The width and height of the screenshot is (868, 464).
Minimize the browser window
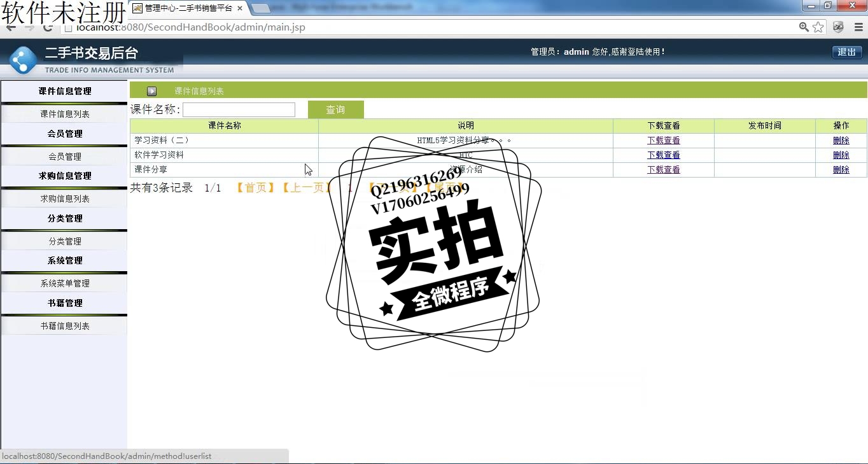click(x=811, y=6)
